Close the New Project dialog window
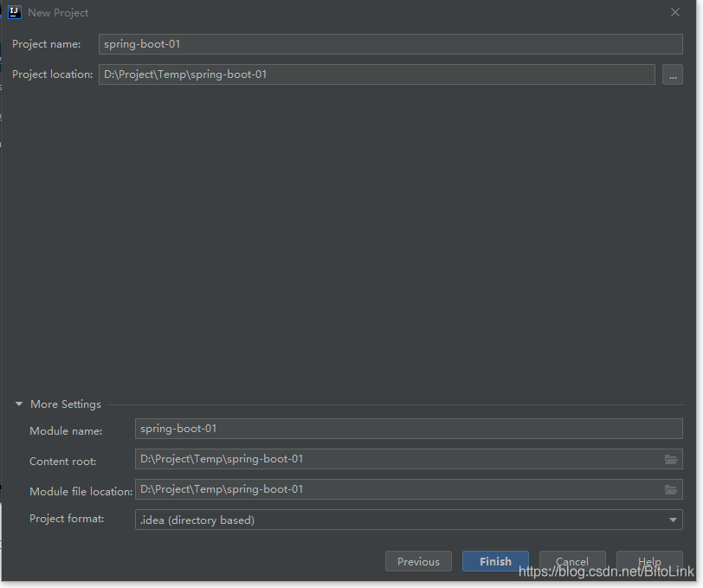The height and width of the screenshot is (588, 703). [x=675, y=13]
